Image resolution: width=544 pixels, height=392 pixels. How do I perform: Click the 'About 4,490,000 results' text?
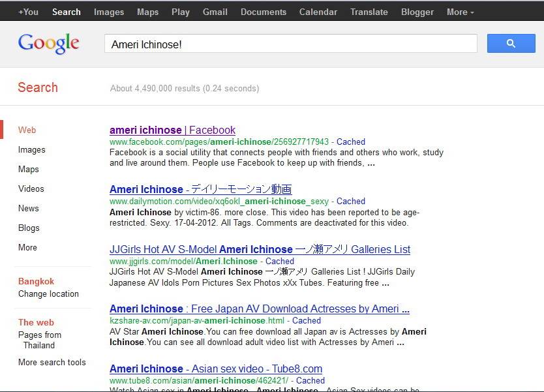point(185,89)
